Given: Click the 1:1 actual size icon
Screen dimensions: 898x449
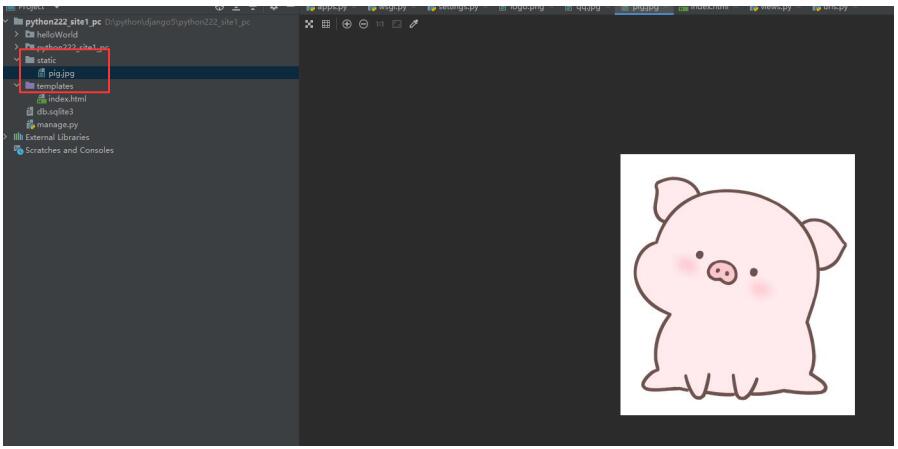Looking at the screenshot, I should click(380, 24).
